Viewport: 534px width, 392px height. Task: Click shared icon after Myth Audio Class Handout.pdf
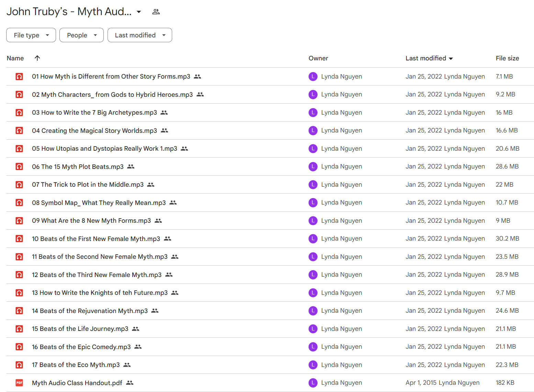coord(130,383)
